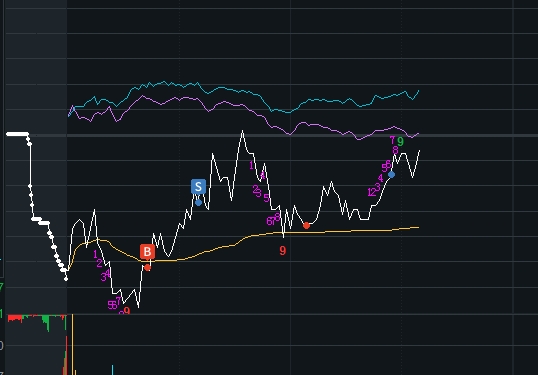Screen dimensions: 538x375
Task: Click the green 9 count label
Action: (400, 141)
